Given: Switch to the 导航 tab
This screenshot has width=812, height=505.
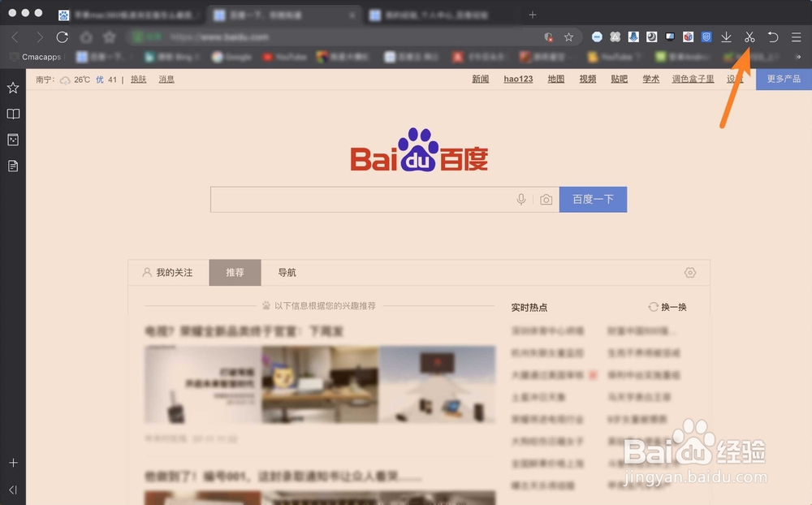Looking at the screenshot, I should (286, 273).
